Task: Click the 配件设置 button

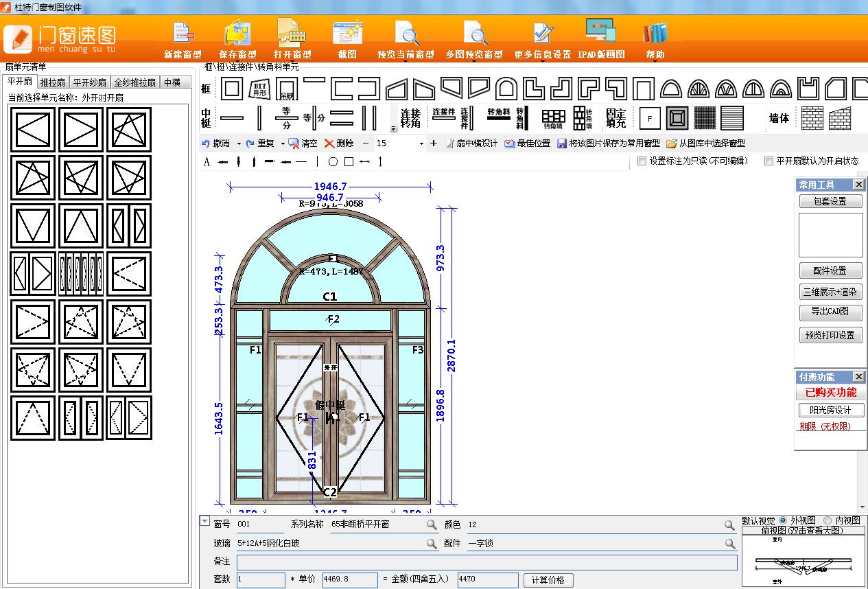Action: 830,270
